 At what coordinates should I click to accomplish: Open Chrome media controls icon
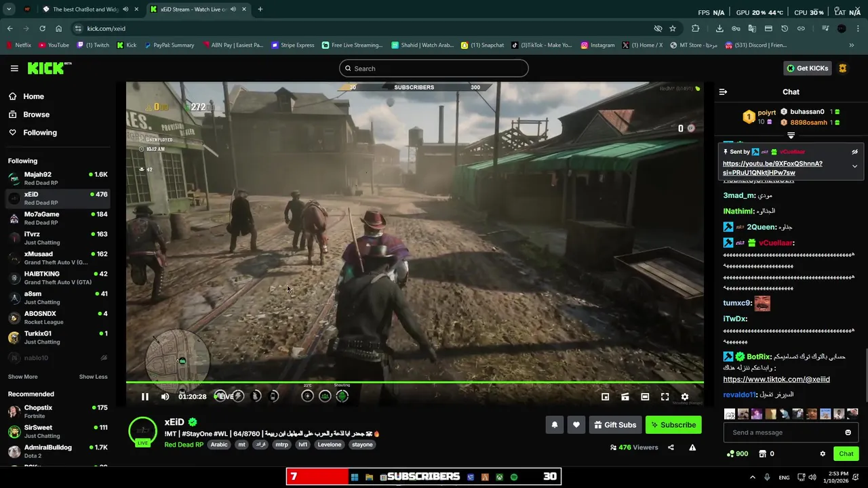pyautogui.click(x=825, y=28)
